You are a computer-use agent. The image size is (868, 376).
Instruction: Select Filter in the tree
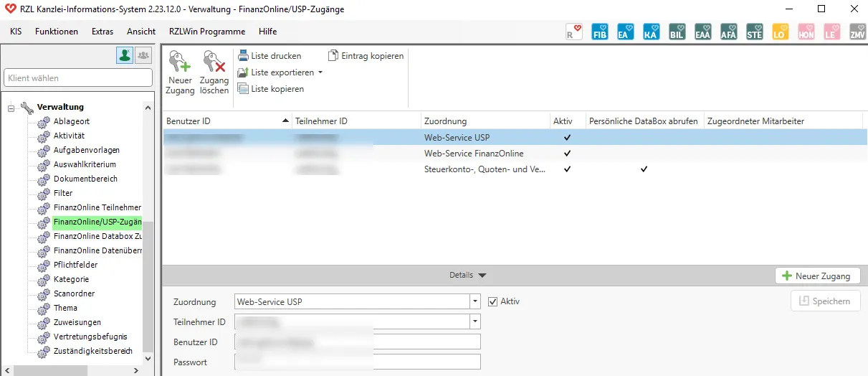click(x=63, y=193)
